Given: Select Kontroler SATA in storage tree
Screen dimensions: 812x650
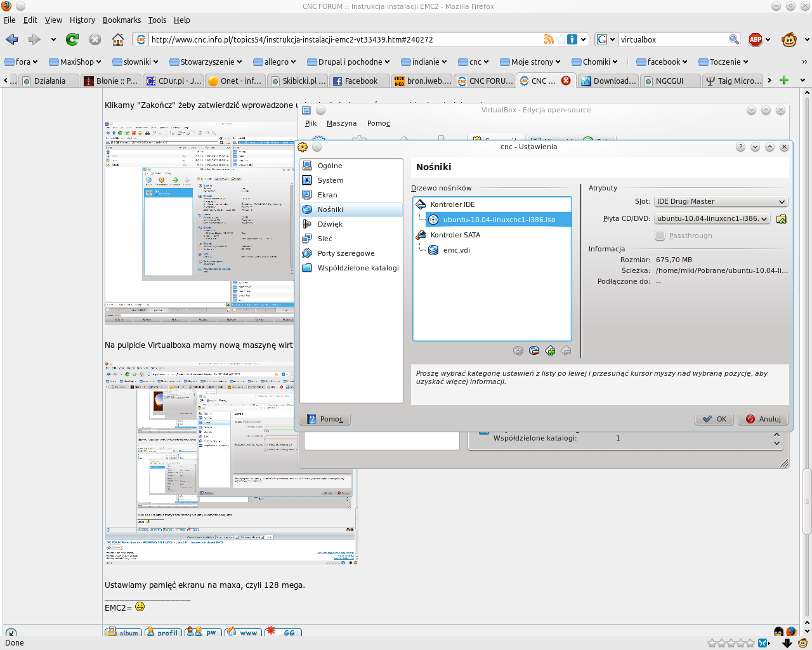Looking at the screenshot, I should tap(492, 235).
